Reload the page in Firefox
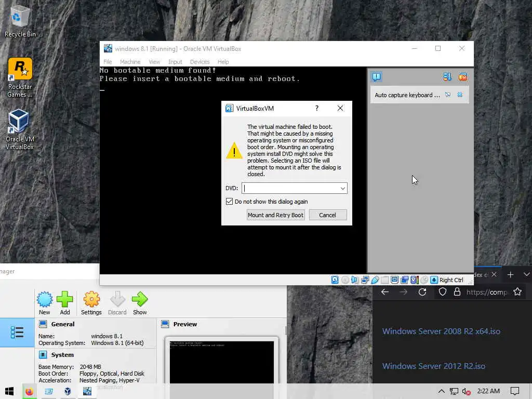Image resolution: width=532 pixels, height=399 pixels. pos(422,292)
